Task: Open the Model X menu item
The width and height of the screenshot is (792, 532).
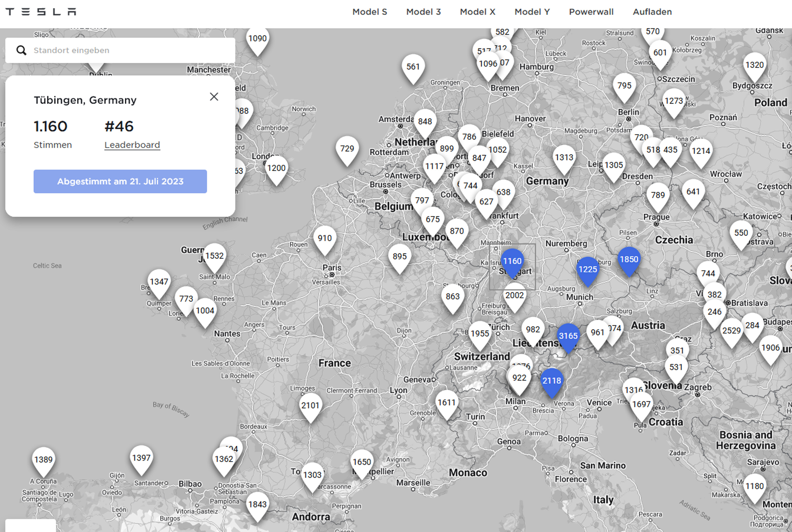Action: 478,12
